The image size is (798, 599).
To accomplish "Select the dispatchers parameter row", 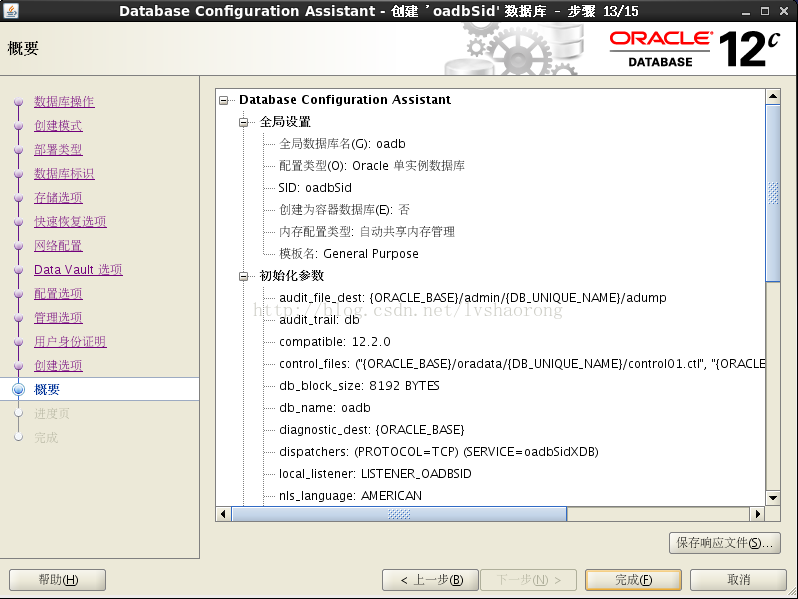I will coord(439,452).
